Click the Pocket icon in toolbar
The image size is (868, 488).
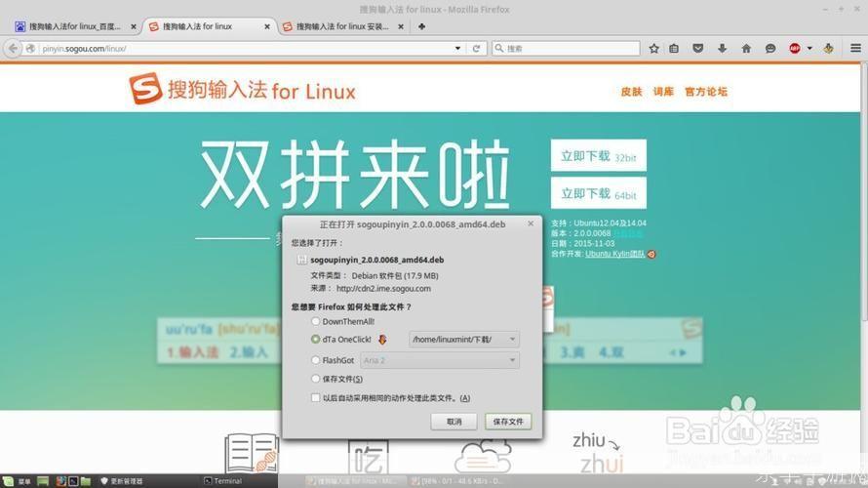[697, 49]
